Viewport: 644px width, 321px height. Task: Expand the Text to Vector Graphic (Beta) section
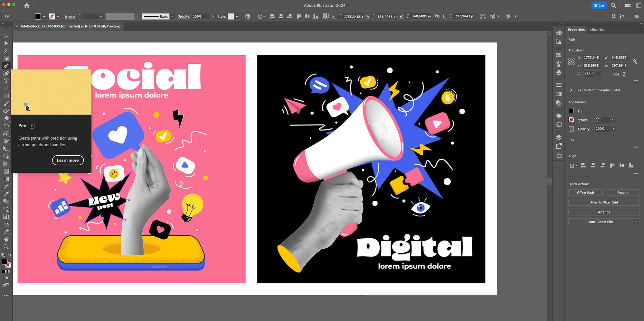tap(571, 90)
